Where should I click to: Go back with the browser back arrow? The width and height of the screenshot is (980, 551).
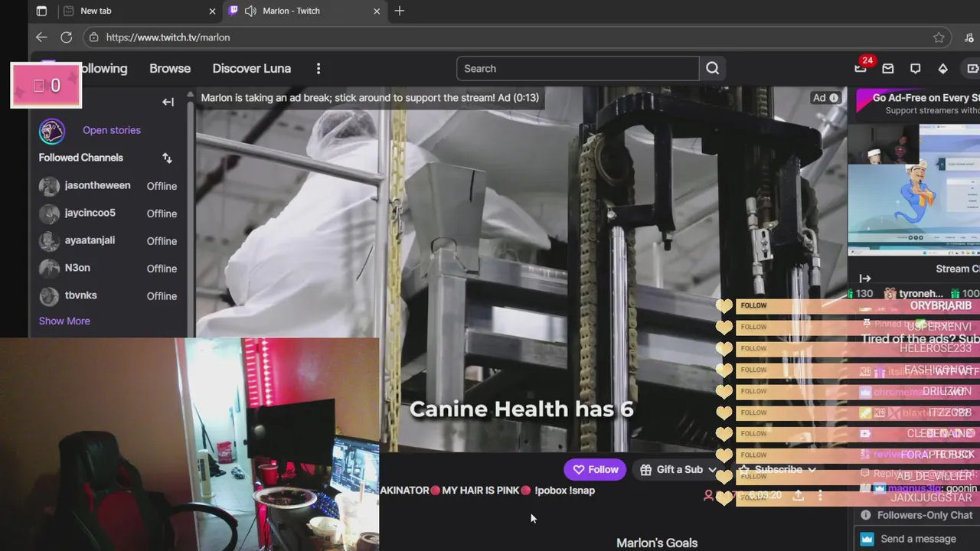coord(41,37)
